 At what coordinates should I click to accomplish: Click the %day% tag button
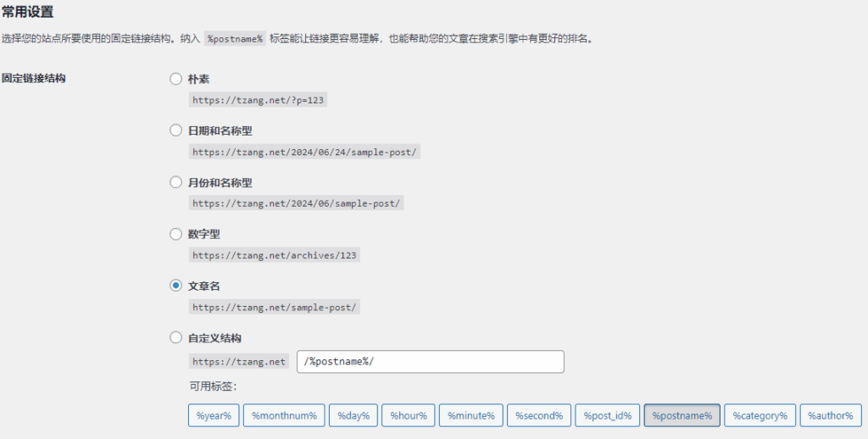(x=353, y=415)
